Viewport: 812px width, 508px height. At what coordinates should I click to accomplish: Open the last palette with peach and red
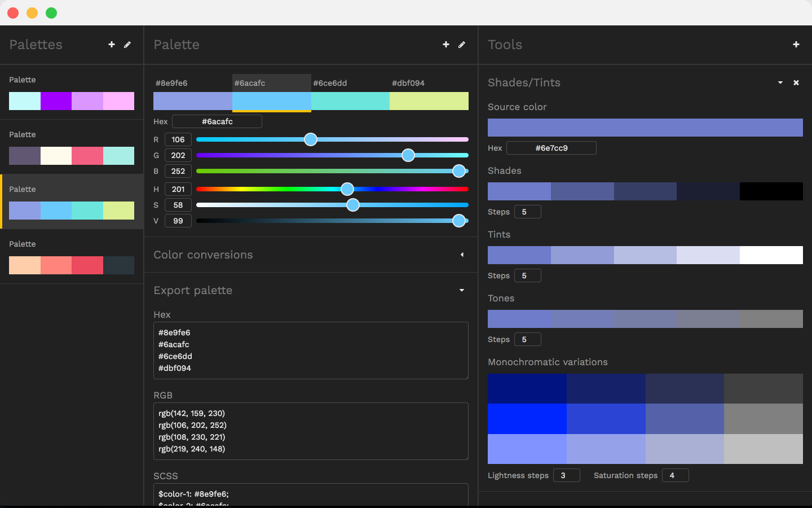[72, 256]
